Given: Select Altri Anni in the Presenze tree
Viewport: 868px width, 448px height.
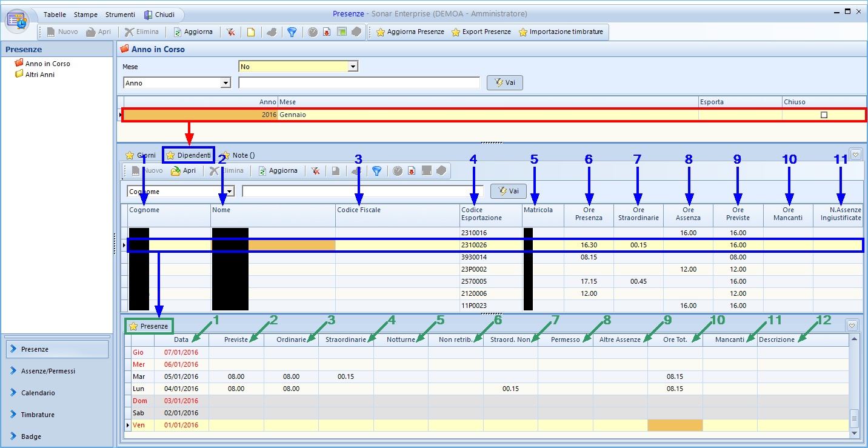Looking at the screenshot, I should pyautogui.click(x=40, y=75).
